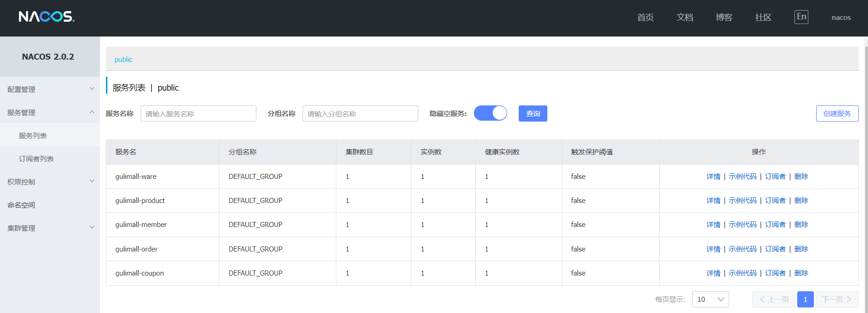Open the 订阅者列表 menu item
This screenshot has height=313, width=868.
click(x=36, y=159)
